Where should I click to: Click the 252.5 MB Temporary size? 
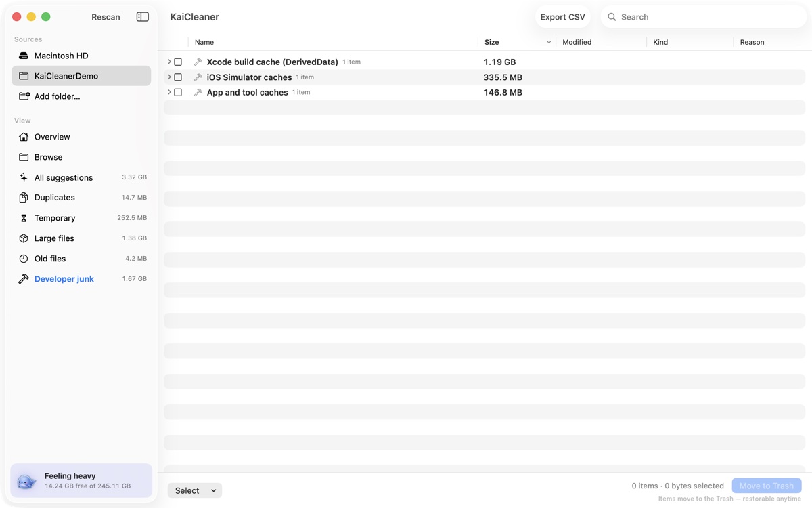point(132,218)
